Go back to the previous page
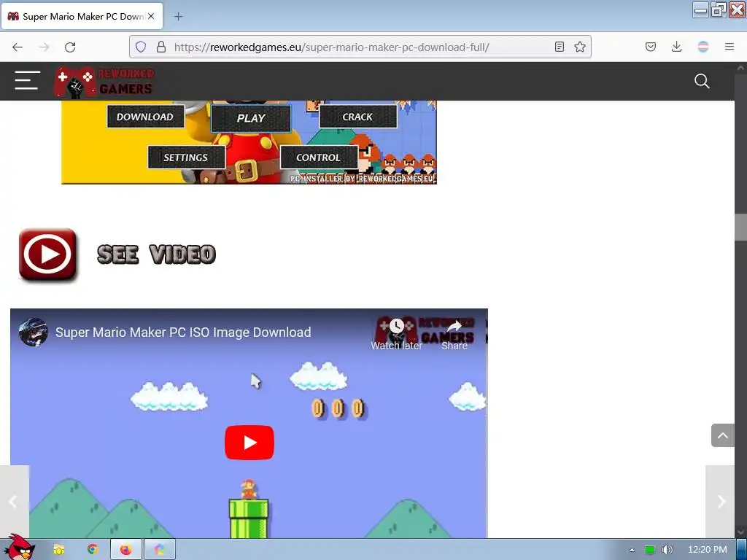This screenshot has height=560, width=747. (18, 47)
